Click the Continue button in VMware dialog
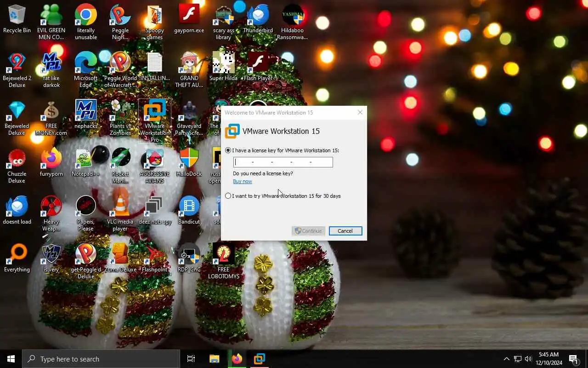The height and width of the screenshot is (368, 588). click(x=308, y=231)
